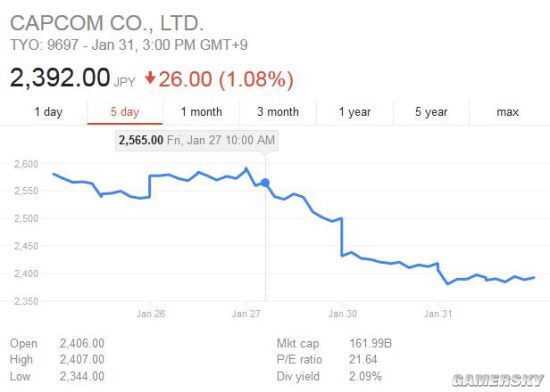
Task: Click the Gamersky watermark logo
Action: pyautogui.click(x=498, y=380)
